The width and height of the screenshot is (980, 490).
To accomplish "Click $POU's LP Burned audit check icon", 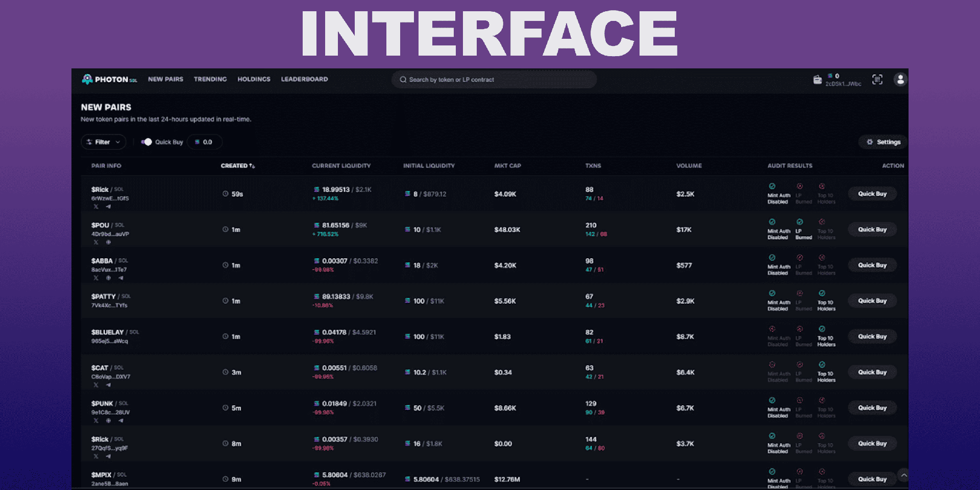I will [x=800, y=222].
